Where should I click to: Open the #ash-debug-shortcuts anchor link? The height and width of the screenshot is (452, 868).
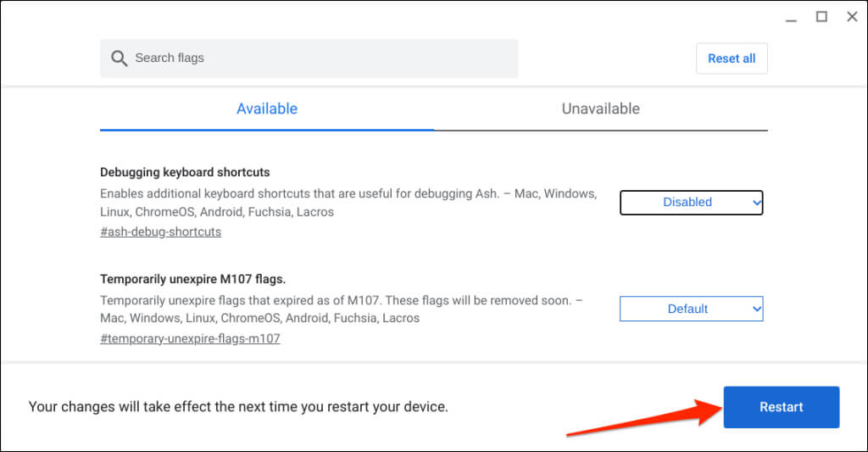(x=160, y=232)
